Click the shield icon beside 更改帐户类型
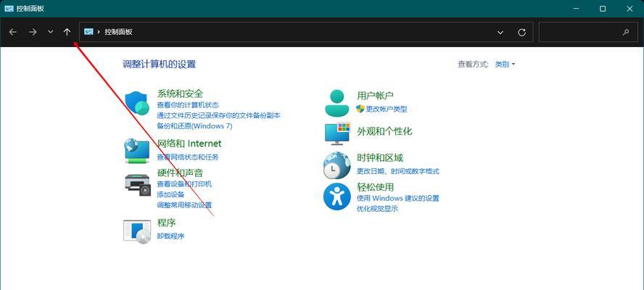 (x=360, y=109)
